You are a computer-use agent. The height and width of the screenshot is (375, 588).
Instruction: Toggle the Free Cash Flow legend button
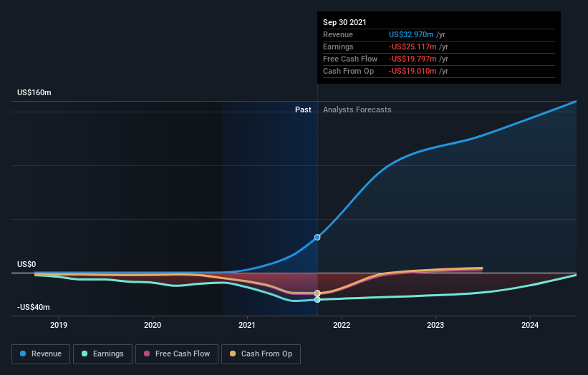(177, 354)
